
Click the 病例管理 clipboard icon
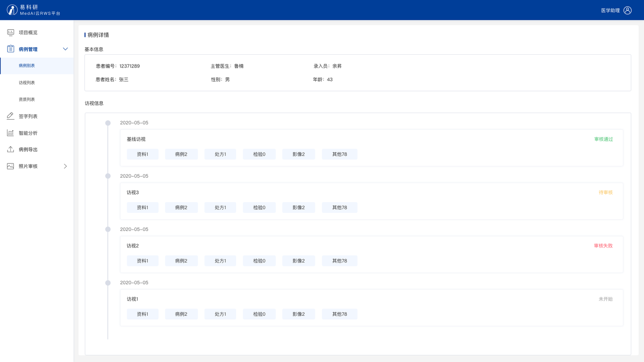click(x=10, y=49)
